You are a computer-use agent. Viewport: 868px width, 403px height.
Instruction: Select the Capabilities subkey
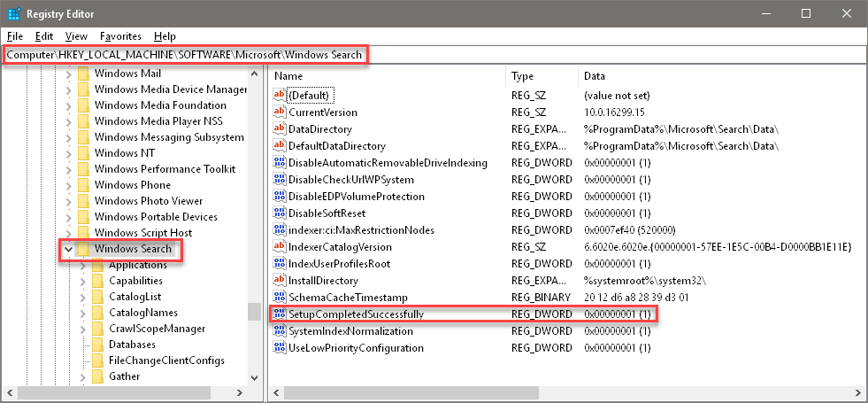tap(135, 281)
